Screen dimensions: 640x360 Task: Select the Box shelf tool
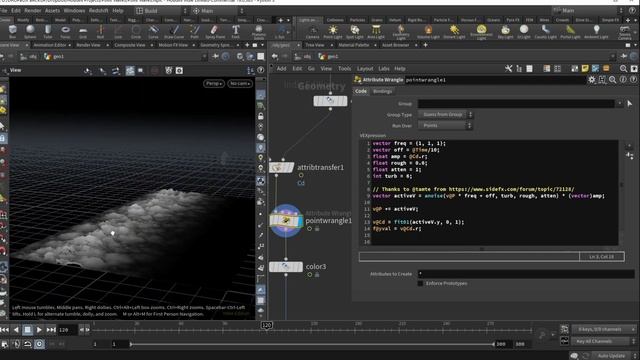13,31
